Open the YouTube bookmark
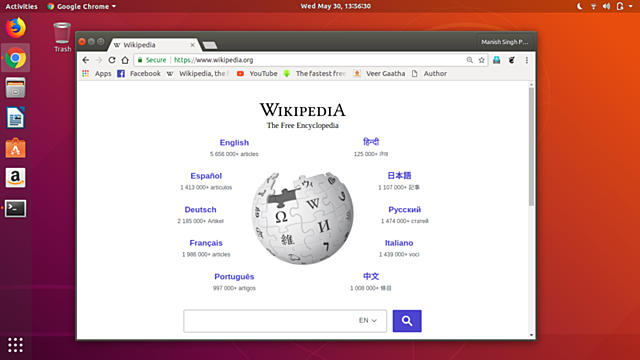Screen dimensions: 640x360 [x=257, y=73]
